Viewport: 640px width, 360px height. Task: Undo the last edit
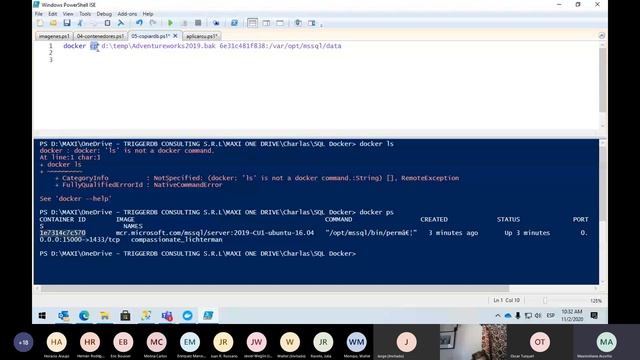139,23
